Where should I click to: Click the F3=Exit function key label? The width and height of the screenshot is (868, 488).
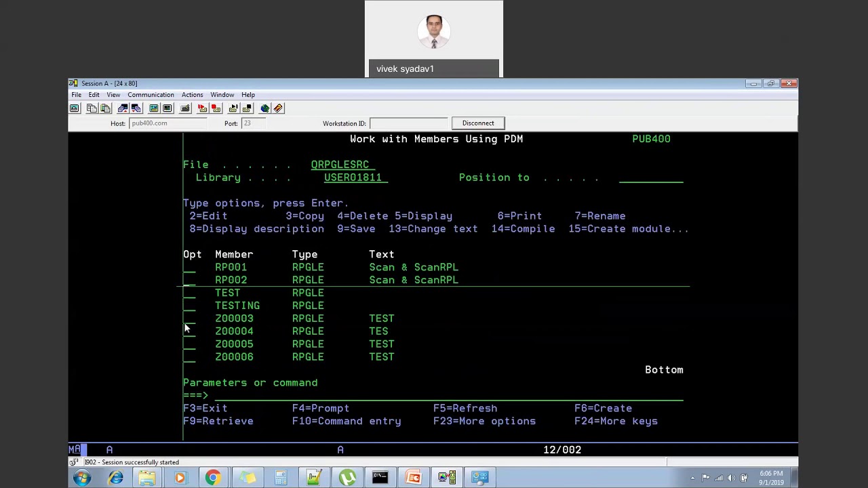tap(205, 409)
